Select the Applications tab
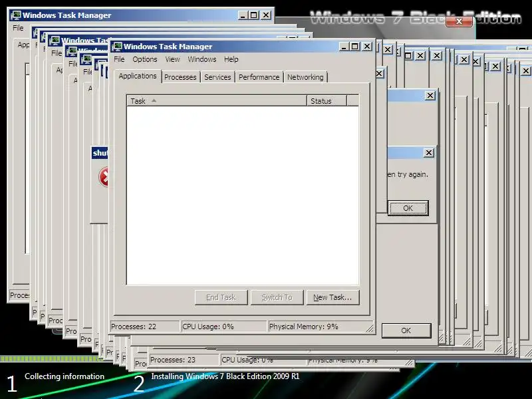Screen dimensions: 532x399 pyautogui.click(x=138, y=76)
